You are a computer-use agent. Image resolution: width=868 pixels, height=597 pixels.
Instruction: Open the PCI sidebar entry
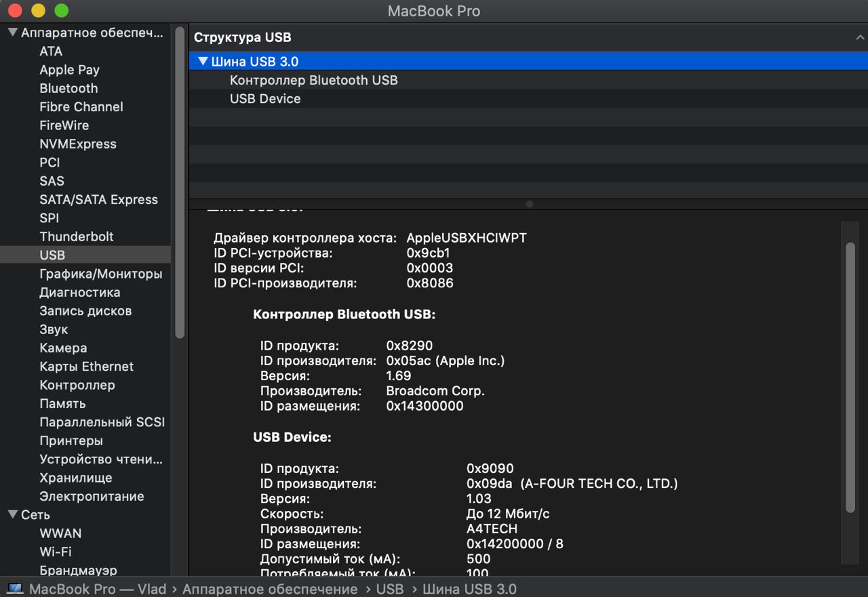point(50,163)
